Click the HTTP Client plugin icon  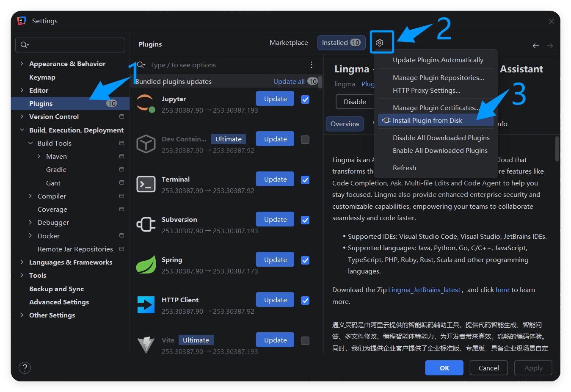pos(146,305)
